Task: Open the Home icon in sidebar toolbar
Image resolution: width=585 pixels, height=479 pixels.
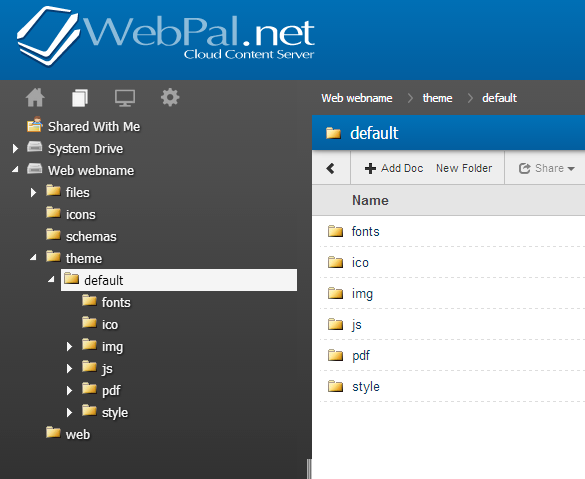Action: pyautogui.click(x=35, y=98)
